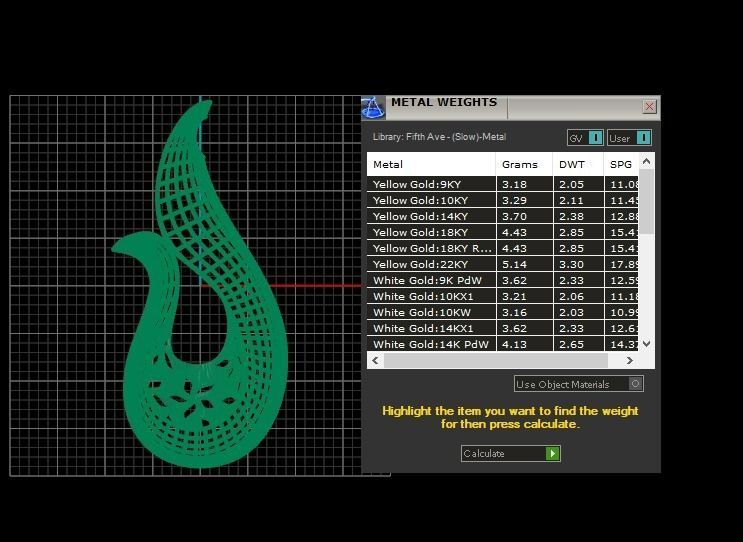Select the Yellow Gold:14KY row
The image size is (743, 542).
click(503, 217)
